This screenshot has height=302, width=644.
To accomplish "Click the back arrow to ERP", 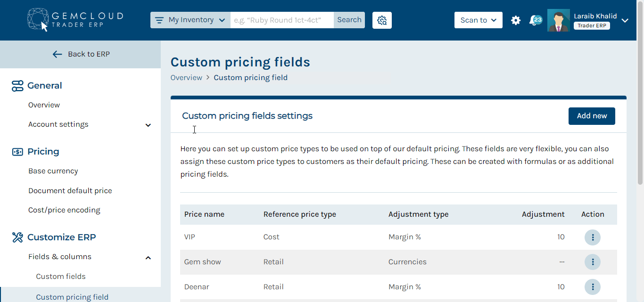I will tap(58, 54).
